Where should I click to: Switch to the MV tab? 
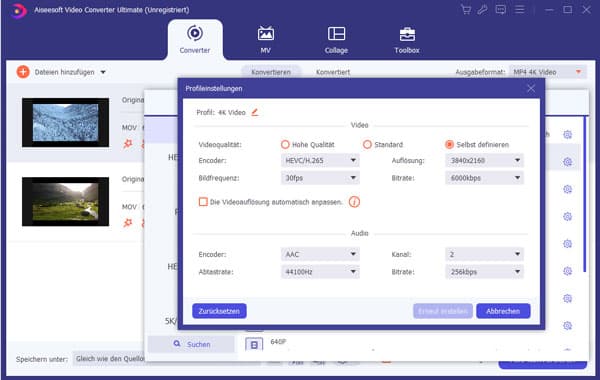266,40
